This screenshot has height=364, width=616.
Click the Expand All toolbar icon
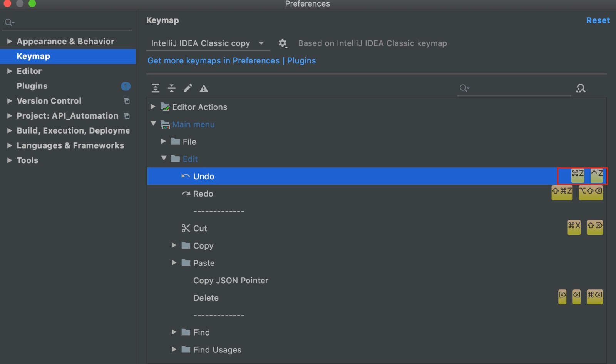click(156, 88)
